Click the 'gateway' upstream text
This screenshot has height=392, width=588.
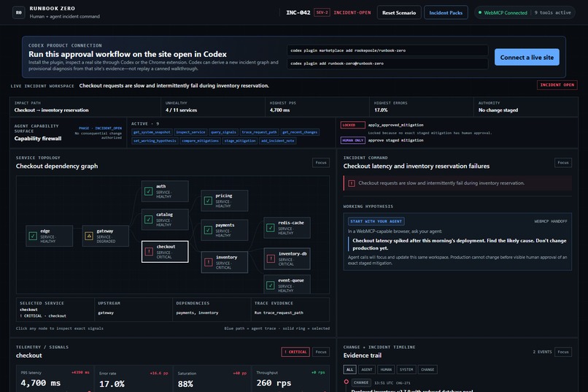tap(106, 312)
